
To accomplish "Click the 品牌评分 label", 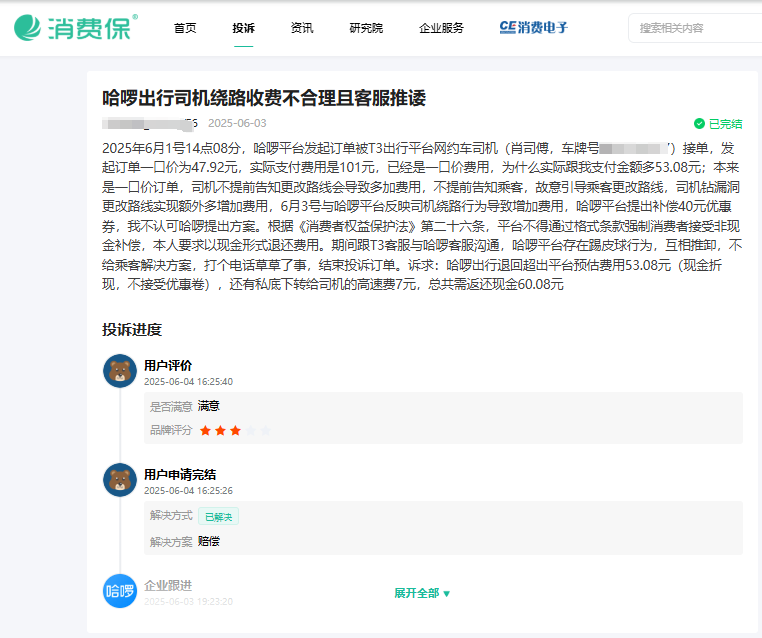I will tap(171, 431).
